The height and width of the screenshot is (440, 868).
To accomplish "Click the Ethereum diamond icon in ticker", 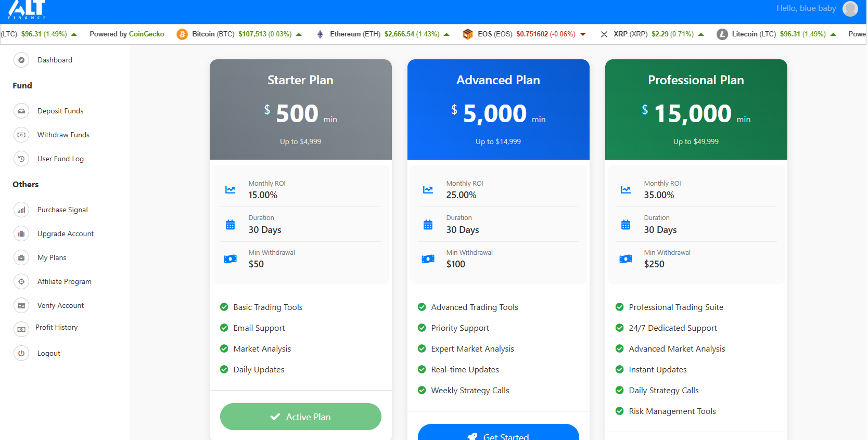I will (x=320, y=34).
